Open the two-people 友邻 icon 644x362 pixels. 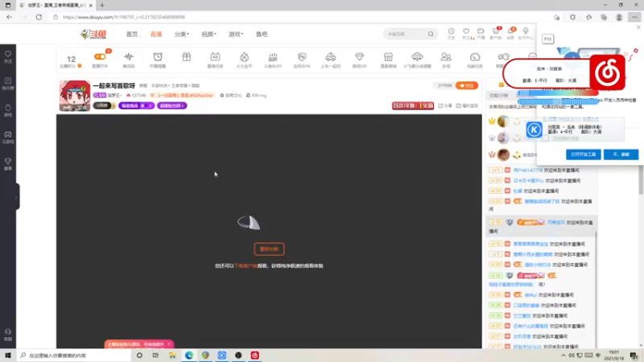pyautogui.click(x=446, y=56)
